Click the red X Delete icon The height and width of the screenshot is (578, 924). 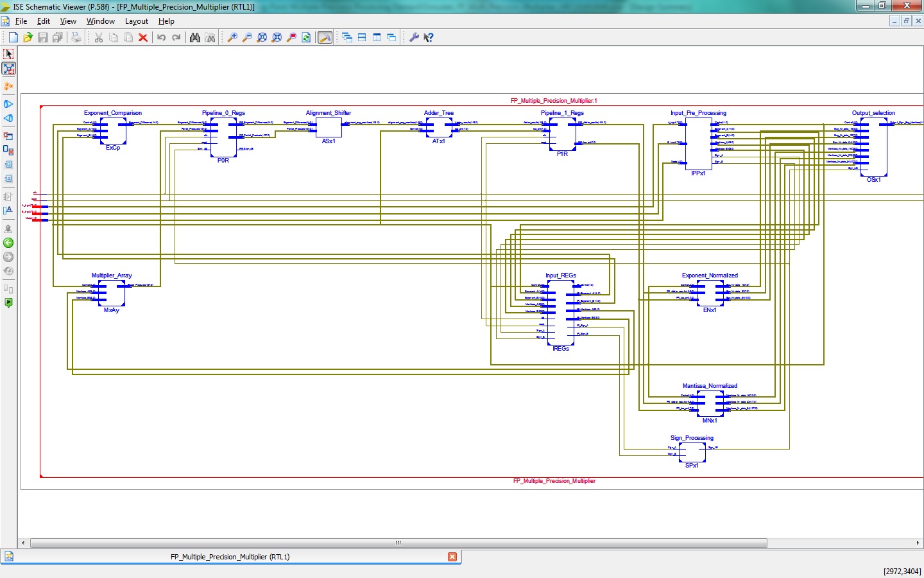pyautogui.click(x=143, y=38)
